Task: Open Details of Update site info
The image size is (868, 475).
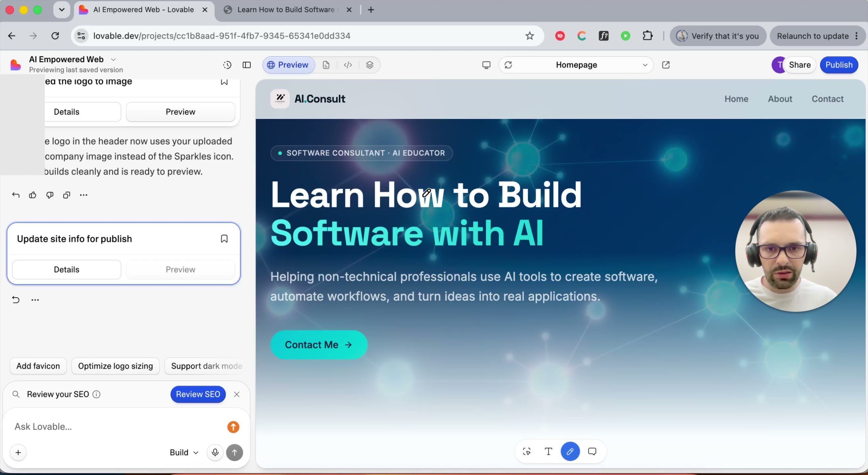Action: 66,269
